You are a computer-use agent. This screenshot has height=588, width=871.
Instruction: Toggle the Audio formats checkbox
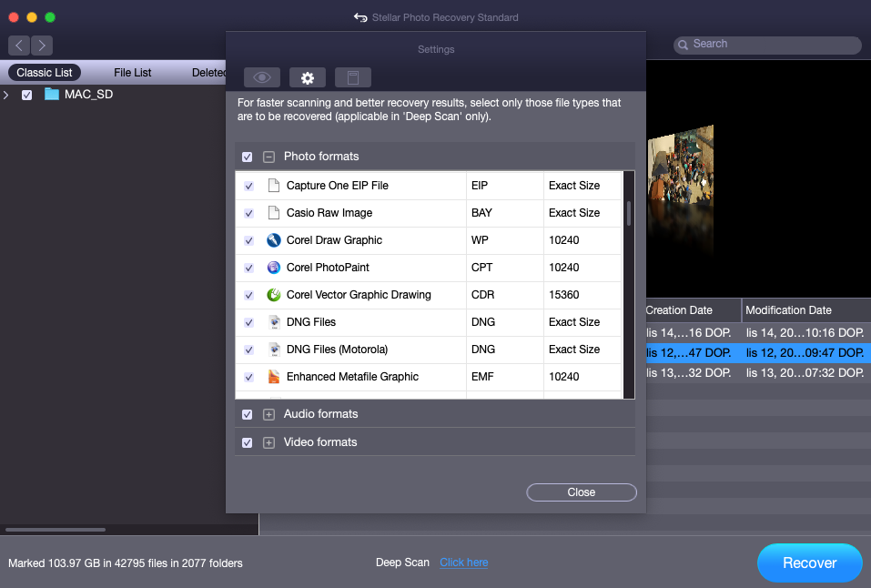coord(248,414)
